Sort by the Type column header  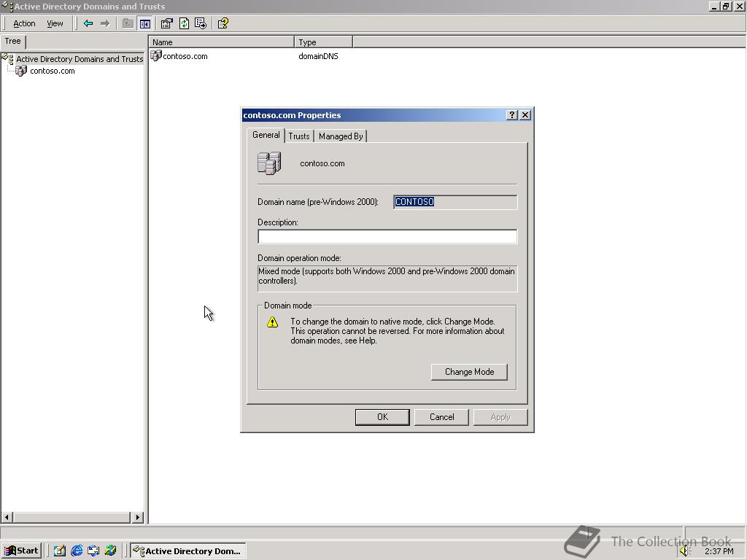323,42
